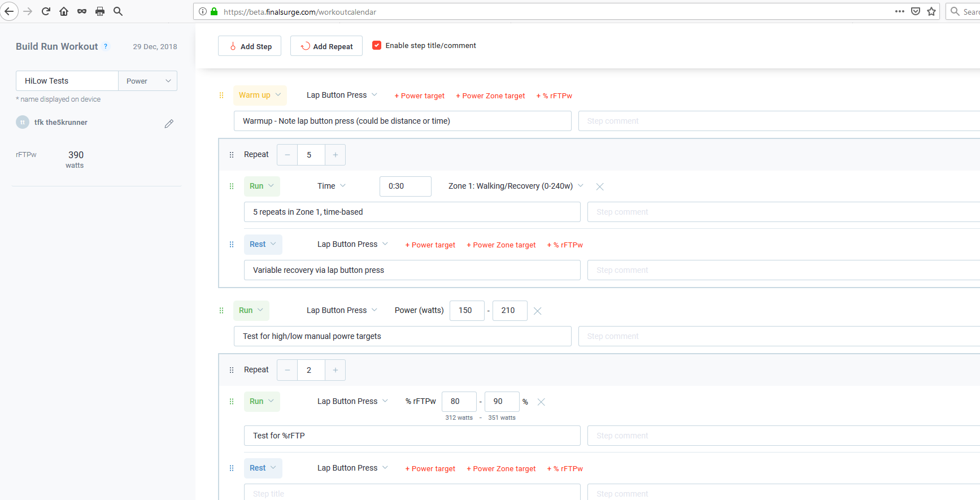Click the Add Repeat button
Image resolution: width=980 pixels, height=500 pixels.
click(326, 46)
